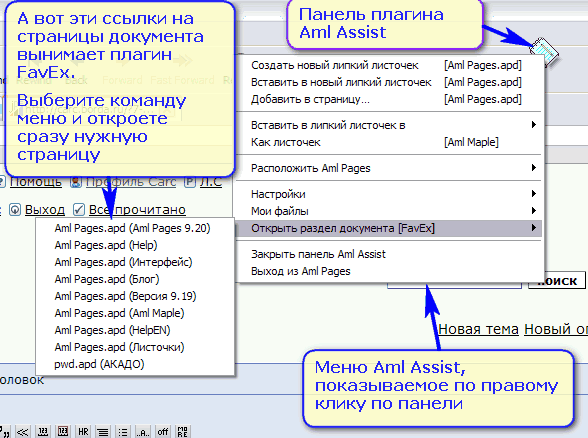Insert horizontal rule with HR icon
Viewport: 588px width, 438px height.
click(x=83, y=432)
